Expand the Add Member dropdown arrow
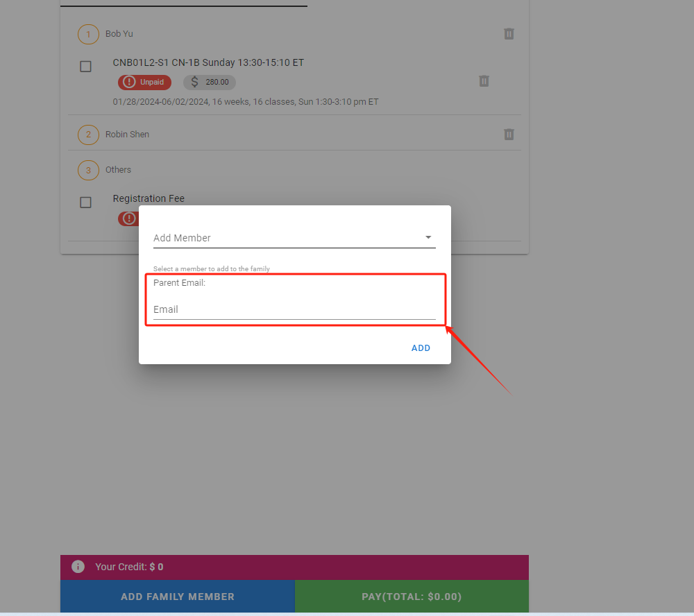The height and width of the screenshot is (616, 694). pyautogui.click(x=428, y=237)
